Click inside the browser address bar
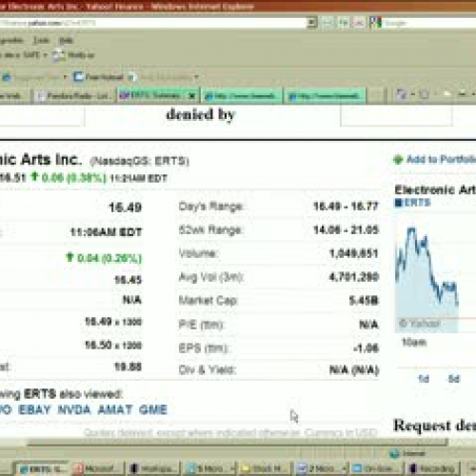 (x=152, y=23)
